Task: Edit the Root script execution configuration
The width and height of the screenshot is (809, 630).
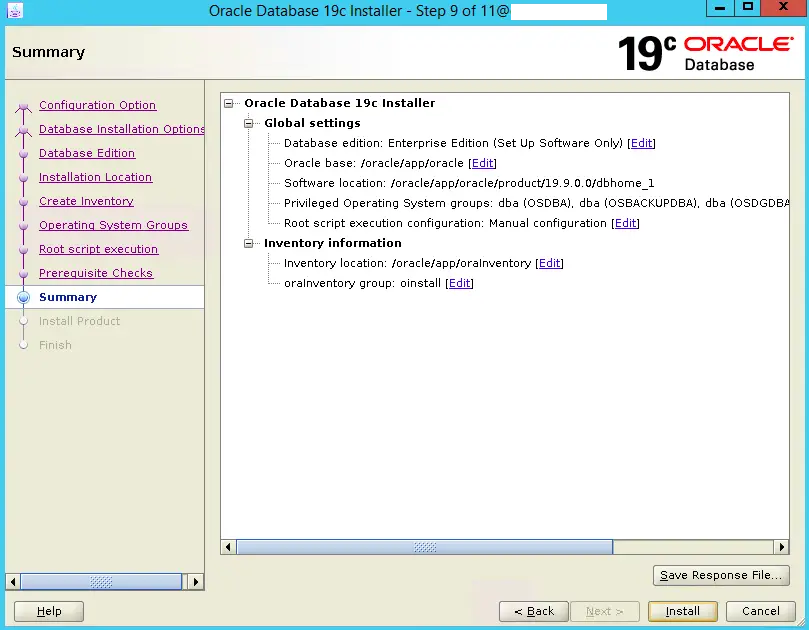Action: pyautogui.click(x=625, y=223)
